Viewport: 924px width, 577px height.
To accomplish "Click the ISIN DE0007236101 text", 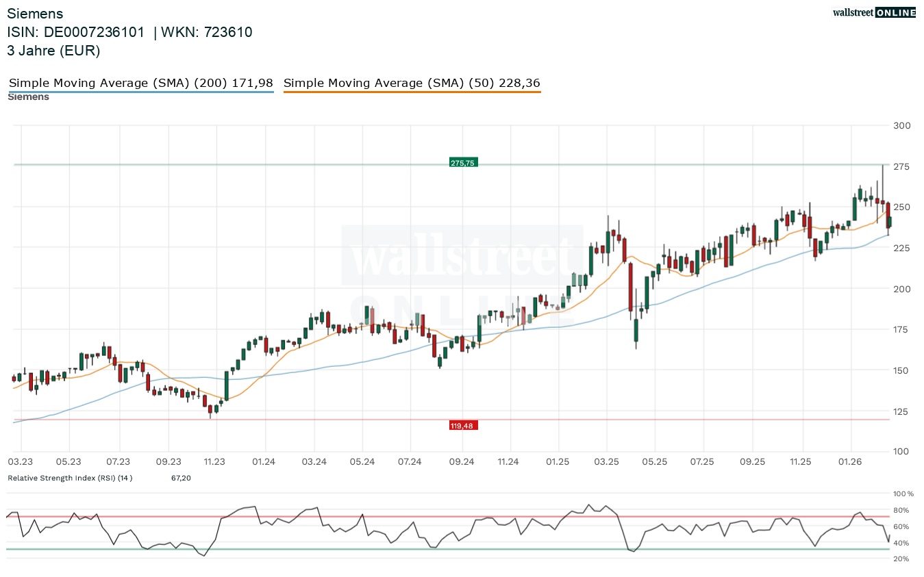I will tap(75, 32).
